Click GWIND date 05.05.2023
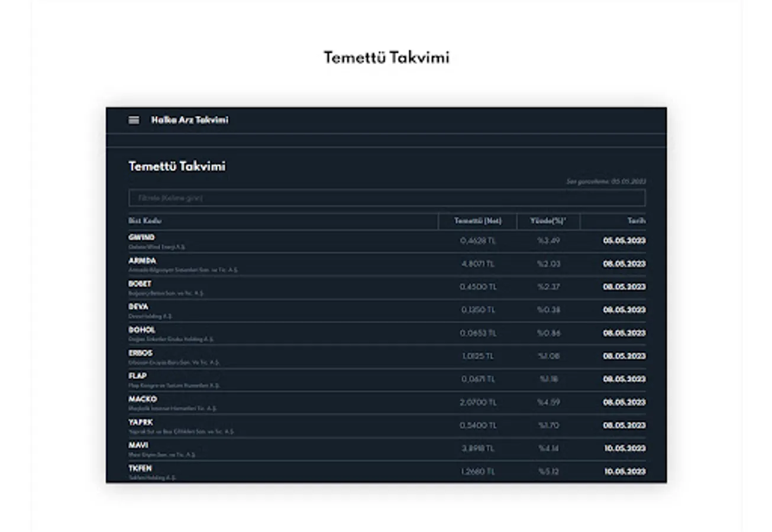 pyautogui.click(x=624, y=241)
